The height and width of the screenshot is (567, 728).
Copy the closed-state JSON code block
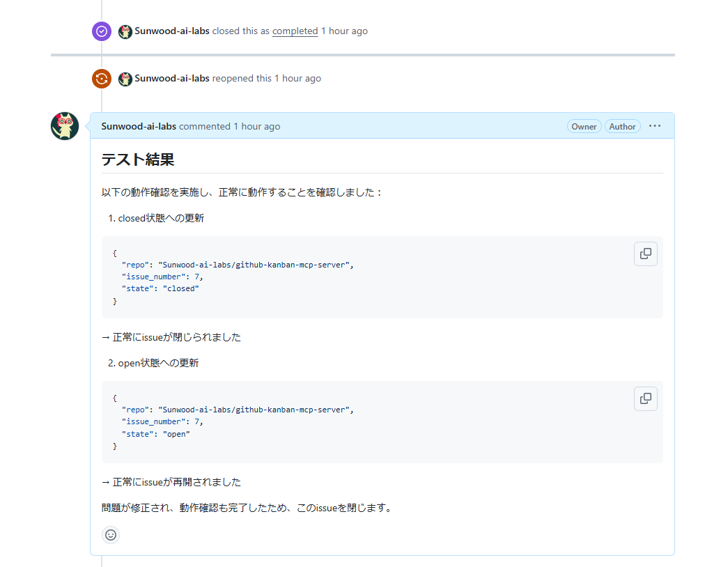click(x=645, y=254)
